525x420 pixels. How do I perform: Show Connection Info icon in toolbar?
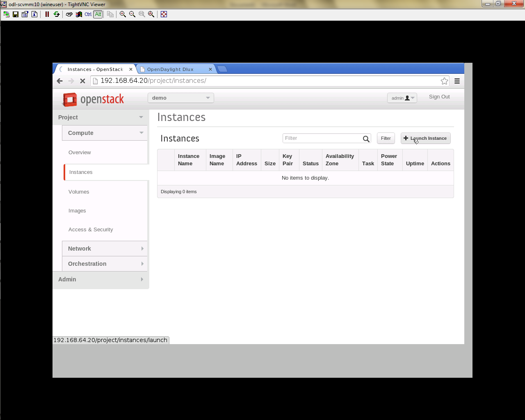(34, 14)
